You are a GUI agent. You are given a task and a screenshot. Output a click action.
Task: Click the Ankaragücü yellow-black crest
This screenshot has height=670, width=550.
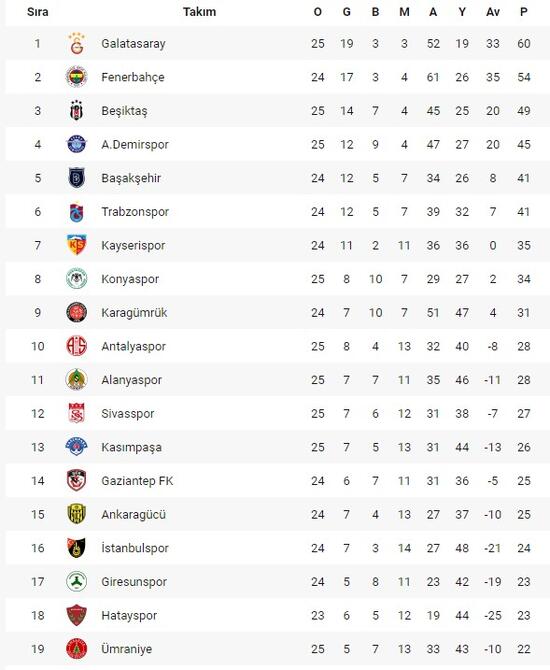point(77,514)
